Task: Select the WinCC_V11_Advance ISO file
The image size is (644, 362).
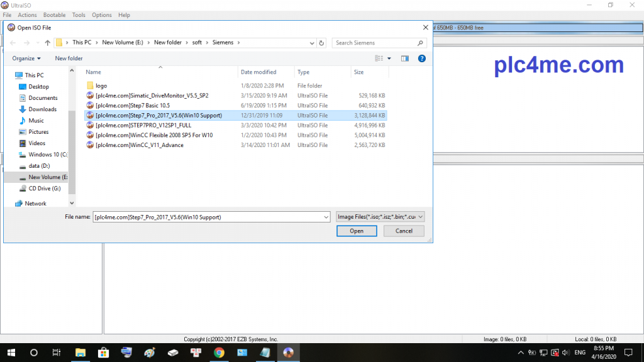Action: pyautogui.click(x=139, y=145)
